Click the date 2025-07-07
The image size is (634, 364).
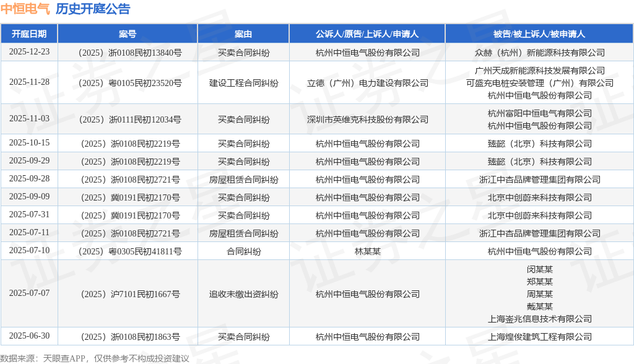point(29,293)
